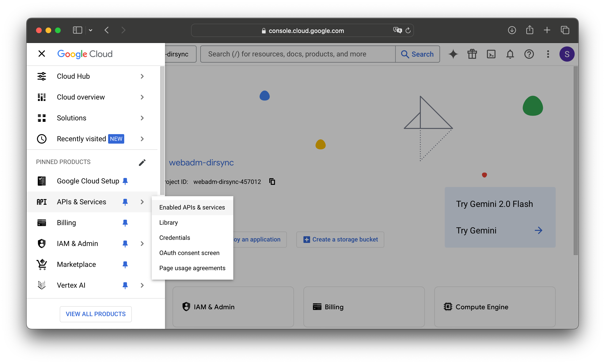Expand the APIs & Services submenu chevron
Viewport: 605px width, 364px height.
[x=142, y=202]
